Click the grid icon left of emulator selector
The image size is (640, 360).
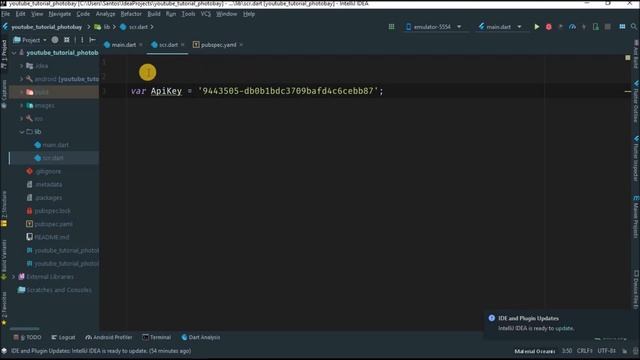coord(391,27)
